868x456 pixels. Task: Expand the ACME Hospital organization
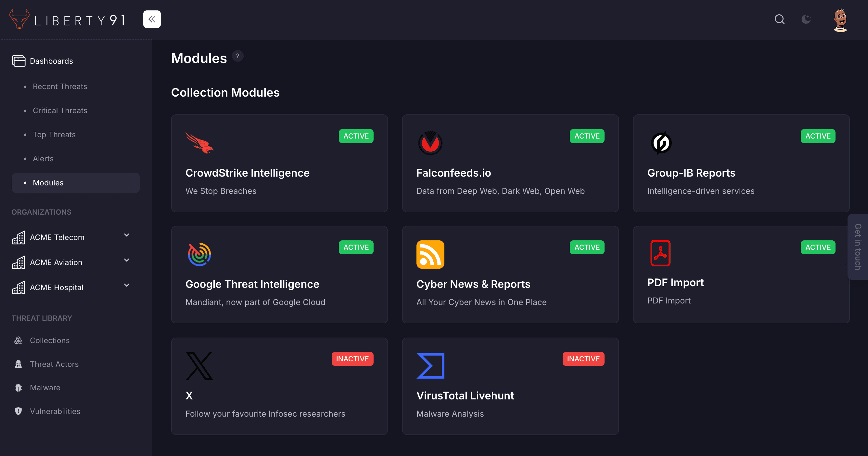126,285
